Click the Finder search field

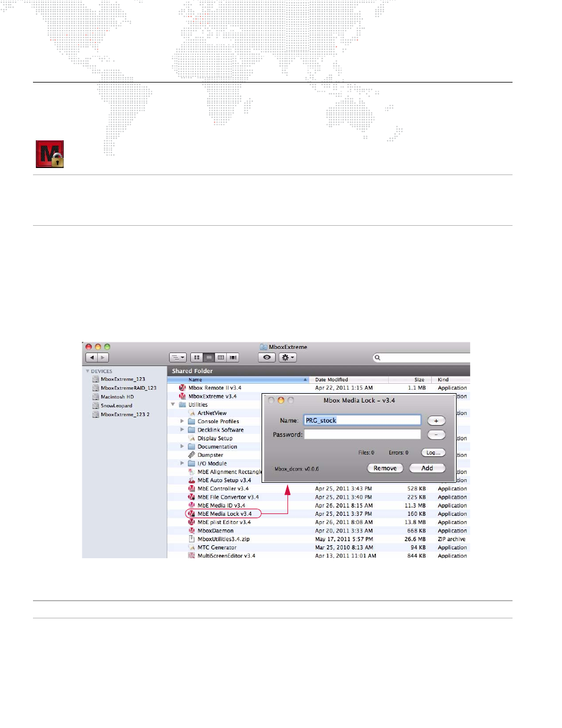[421, 357]
